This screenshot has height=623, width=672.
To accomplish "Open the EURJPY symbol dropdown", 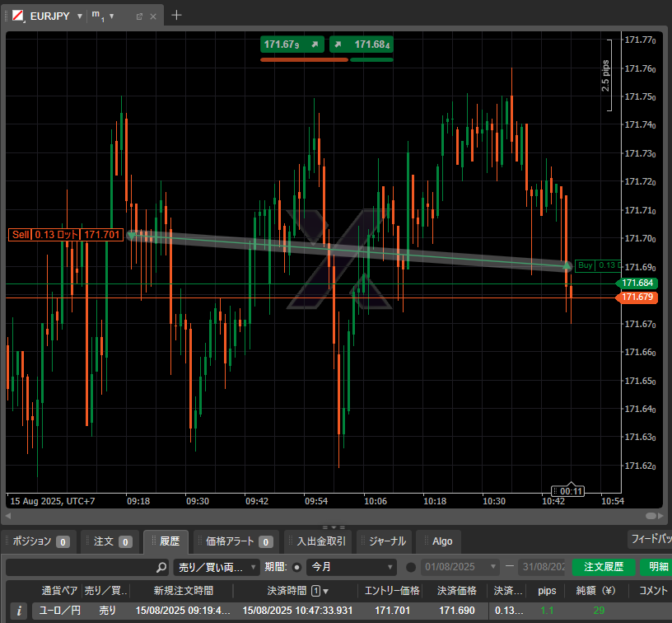I will (79, 16).
